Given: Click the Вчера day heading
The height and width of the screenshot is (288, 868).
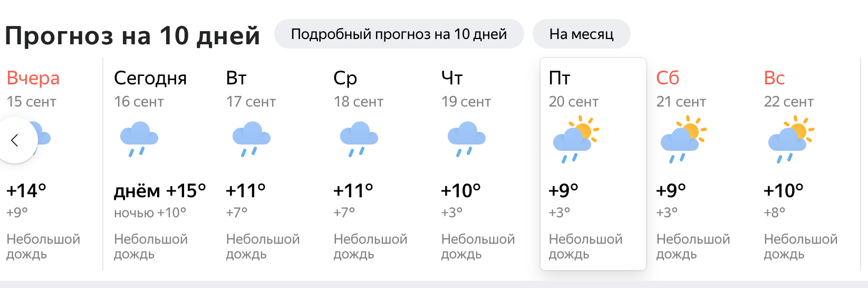Looking at the screenshot, I should 33,78.
